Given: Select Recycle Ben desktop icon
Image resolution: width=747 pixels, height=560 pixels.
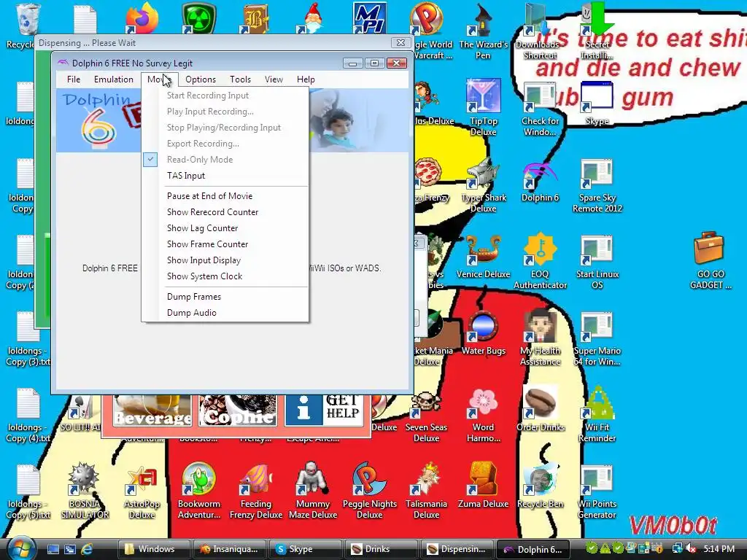Looking at the screenshot, I should pos(541,486).
